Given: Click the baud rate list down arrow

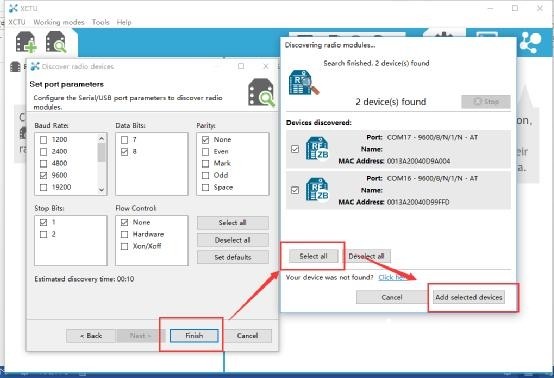Looking at the screenshot, I should 101,190.
